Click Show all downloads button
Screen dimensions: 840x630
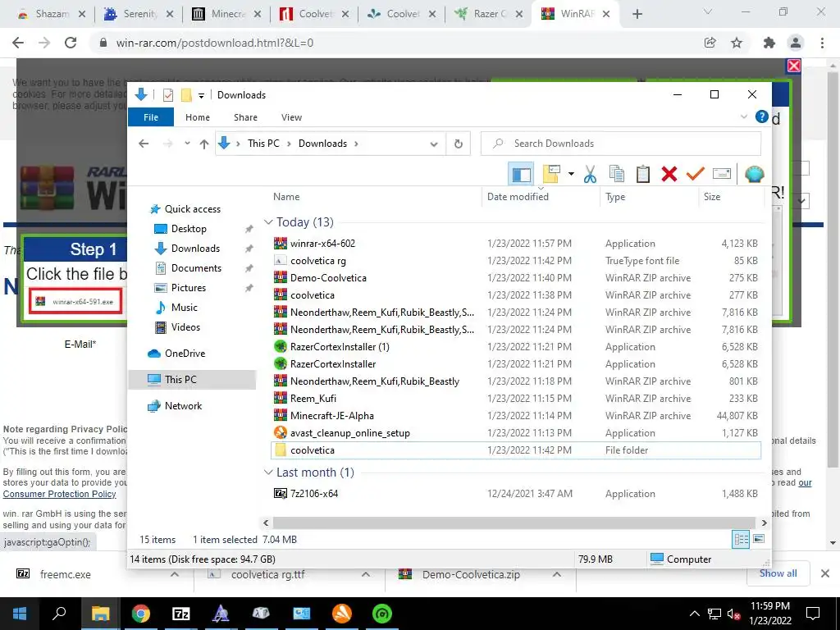778,573
